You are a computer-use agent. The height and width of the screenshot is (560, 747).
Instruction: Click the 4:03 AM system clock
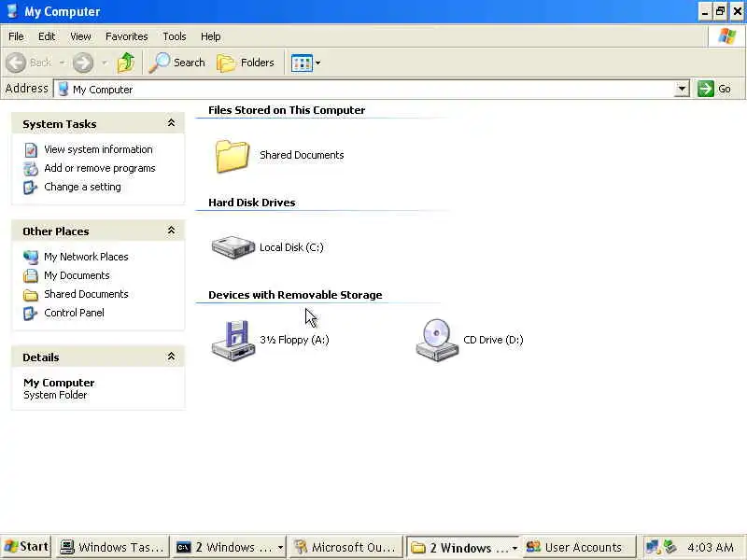tap(711, 547)
